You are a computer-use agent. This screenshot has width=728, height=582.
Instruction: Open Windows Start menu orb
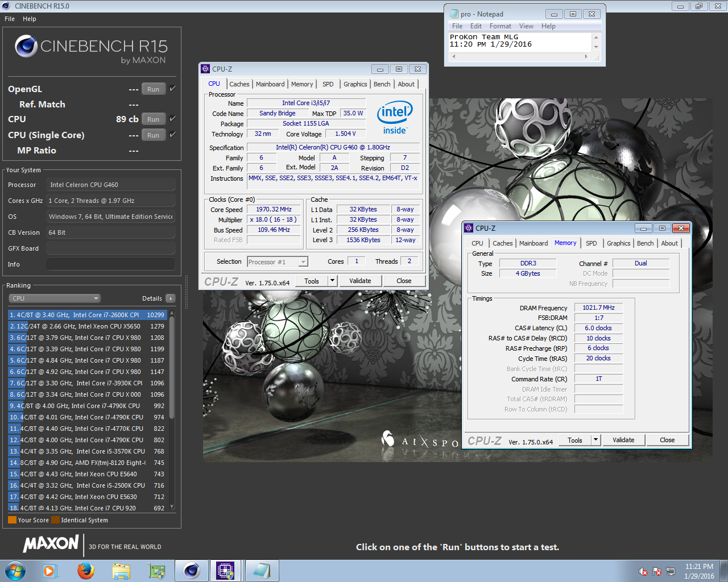(x=15, y=571)
